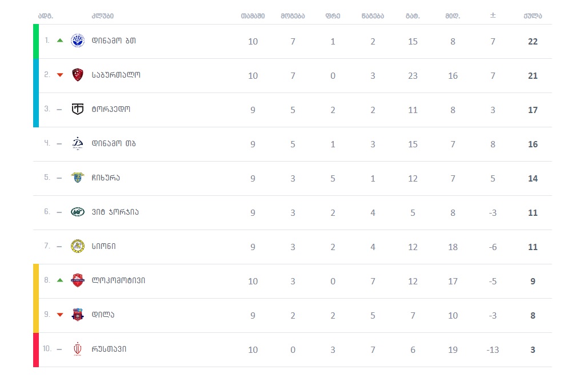Click red down arrow beside დილა
This screenshot has height=386, width=588.
click(x=60, y=315)
